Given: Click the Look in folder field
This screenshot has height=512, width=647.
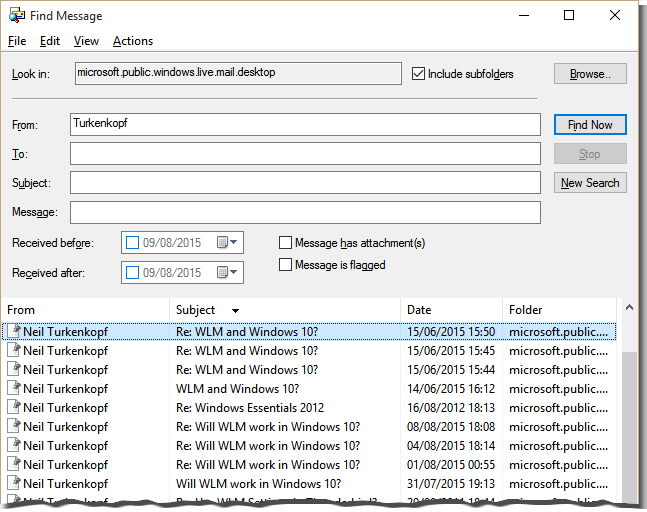Looking at the screenshot, I should point(238,73).
